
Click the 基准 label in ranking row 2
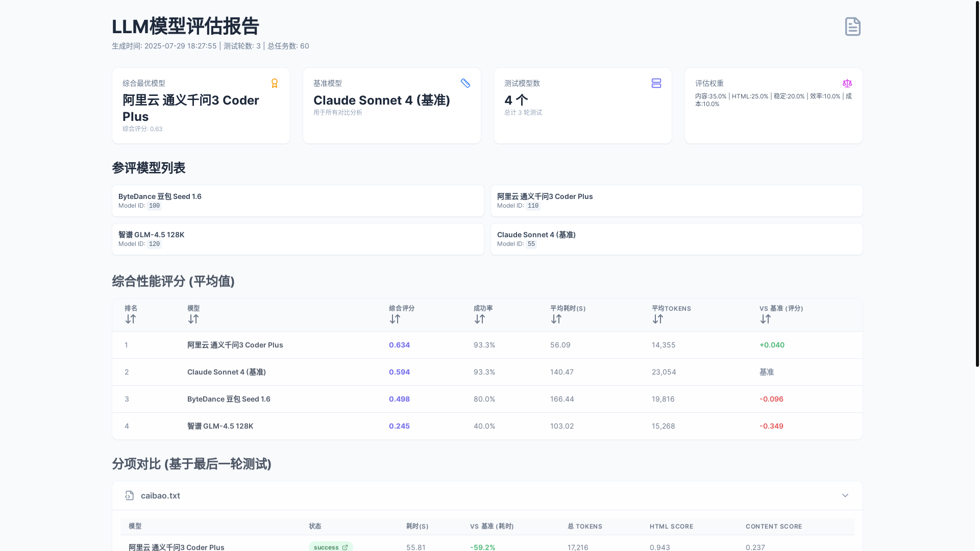point(767,372)
